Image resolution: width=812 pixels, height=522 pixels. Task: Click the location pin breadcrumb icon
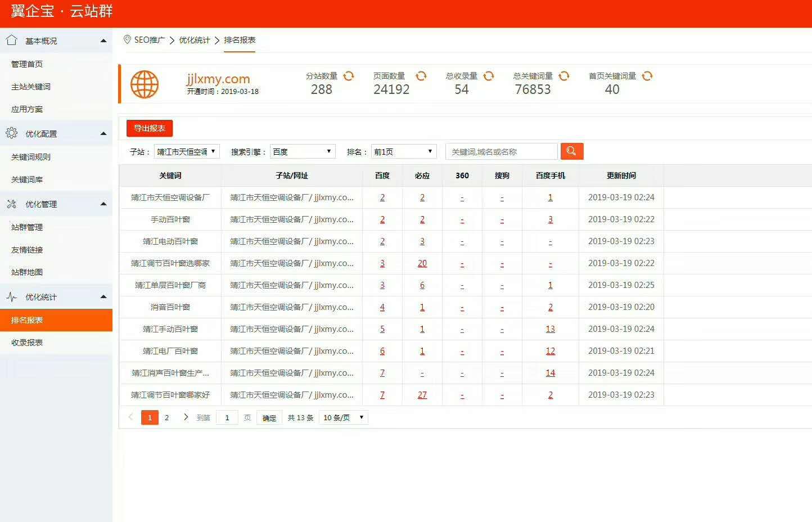pyautogui.click(x=127, y=39)
